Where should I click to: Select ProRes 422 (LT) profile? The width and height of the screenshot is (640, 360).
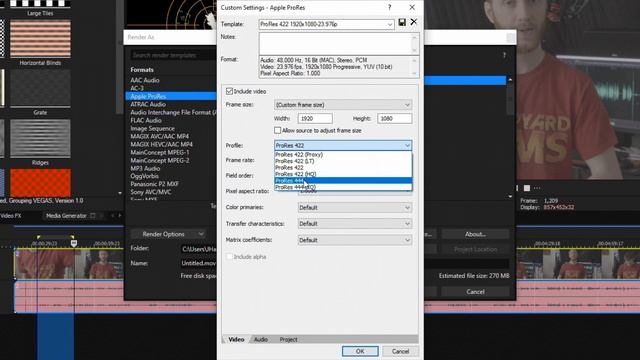(x=343, y=161)
